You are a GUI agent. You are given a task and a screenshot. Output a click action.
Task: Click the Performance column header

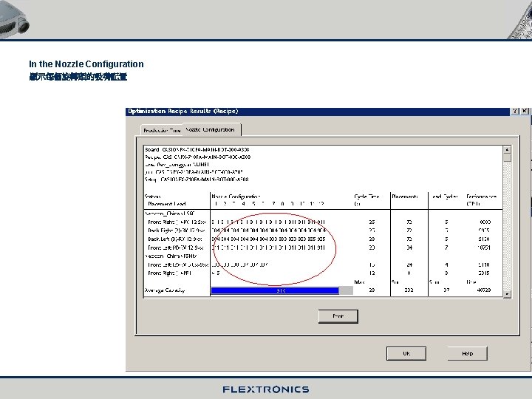point(482,197)
